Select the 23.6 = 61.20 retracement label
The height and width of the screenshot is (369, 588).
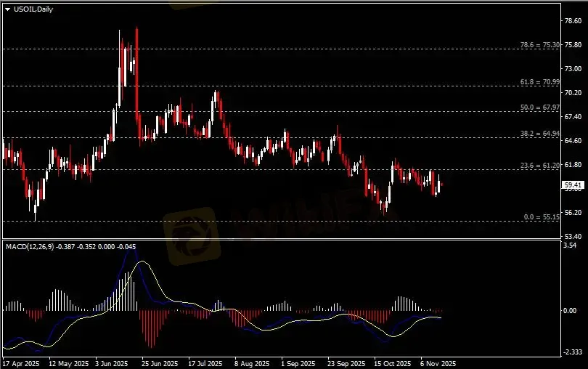tap(539, 166)
